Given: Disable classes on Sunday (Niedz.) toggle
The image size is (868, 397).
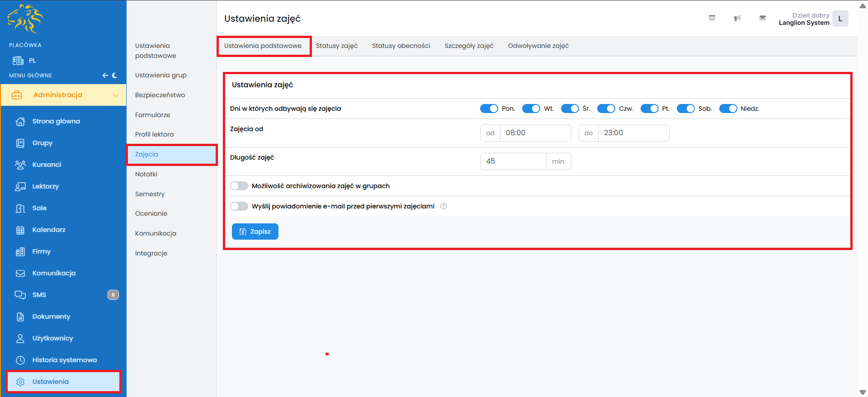Looking at the screenshot, I should tap(728, 109).
